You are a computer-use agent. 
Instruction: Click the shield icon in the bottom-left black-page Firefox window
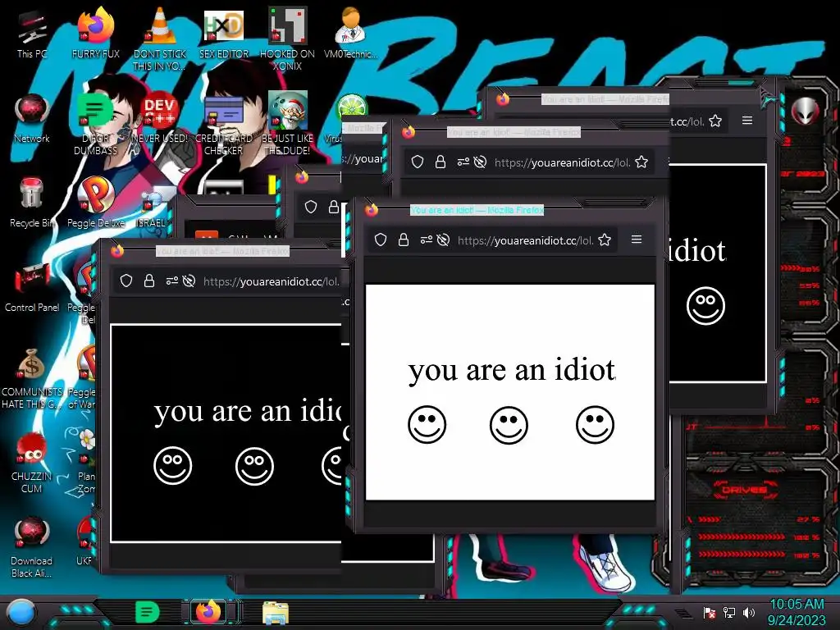(126, 281)
